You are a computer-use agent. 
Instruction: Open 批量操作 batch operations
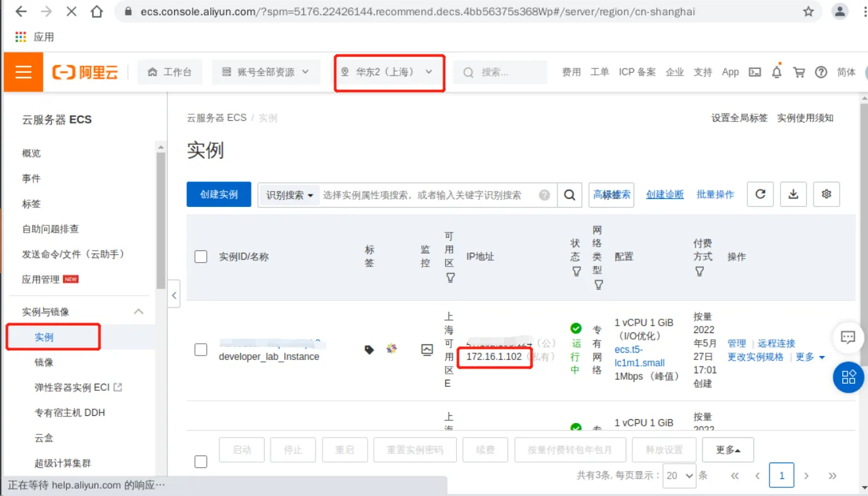(716, 194)
